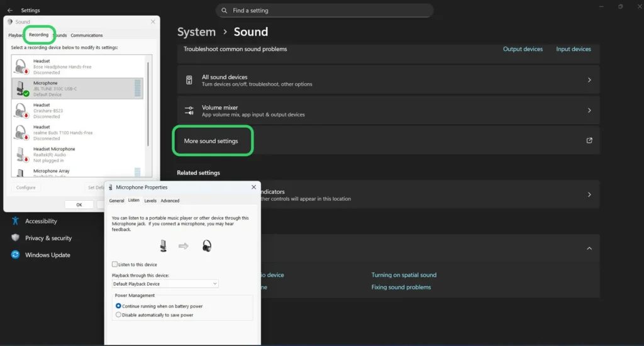This screenshot has width=644, height=346.
Task: Click the Windows Update icon
Action: [15, 255]
